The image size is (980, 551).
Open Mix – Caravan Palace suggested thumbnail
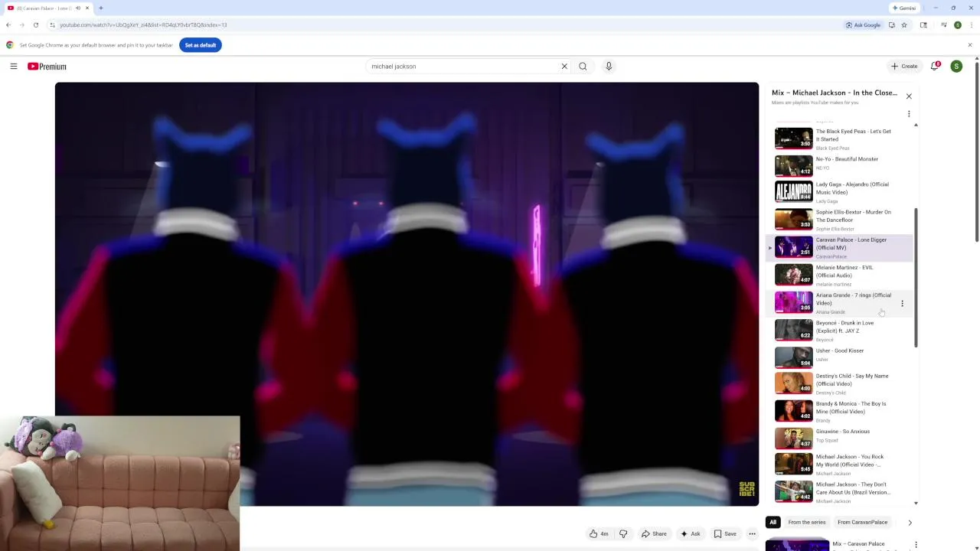797,546
